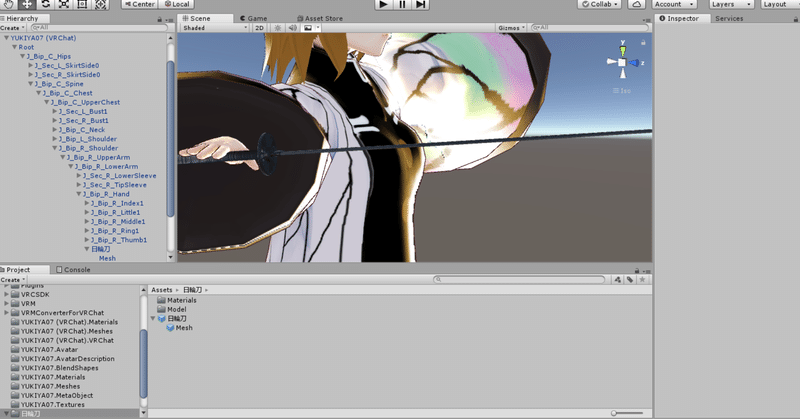Open the Layers dropdown

tap(731, 4)
